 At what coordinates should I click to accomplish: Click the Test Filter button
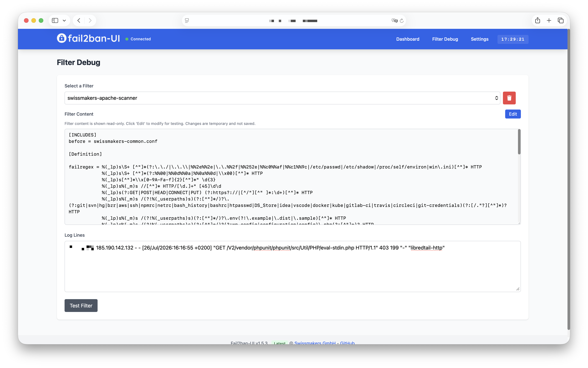81,305
